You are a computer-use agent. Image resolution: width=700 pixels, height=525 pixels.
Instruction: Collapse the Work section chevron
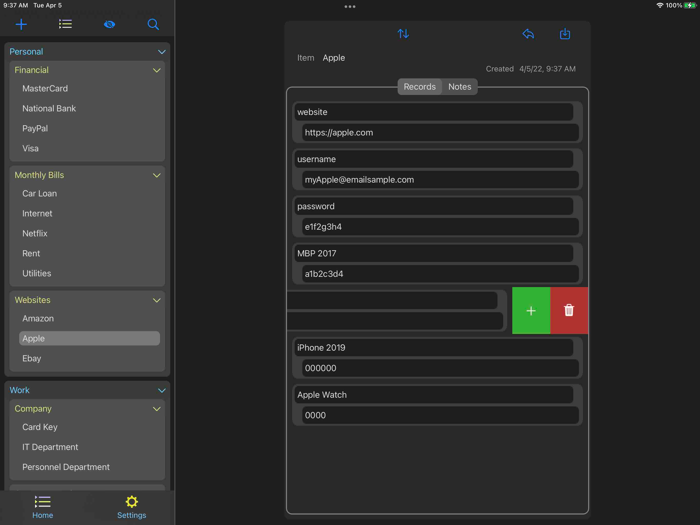pyautogui.click(x=162, y=391)
